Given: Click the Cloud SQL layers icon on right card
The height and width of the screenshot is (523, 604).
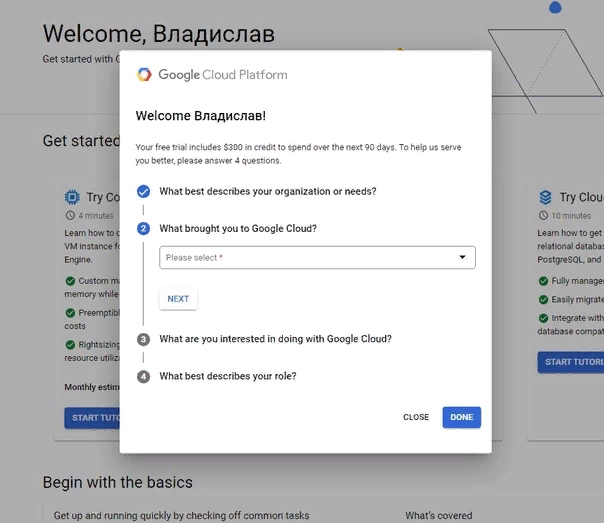Looking at the screenshot, I should click(545, 197).
